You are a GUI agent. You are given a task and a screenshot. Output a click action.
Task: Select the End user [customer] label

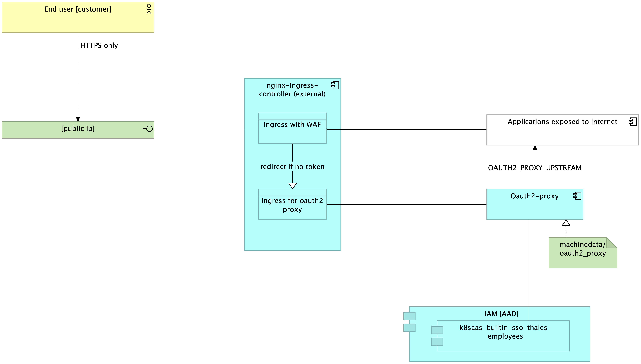(78, 9)
